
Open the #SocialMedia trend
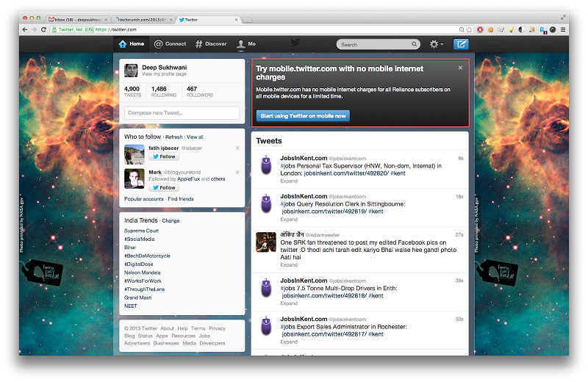140,239
